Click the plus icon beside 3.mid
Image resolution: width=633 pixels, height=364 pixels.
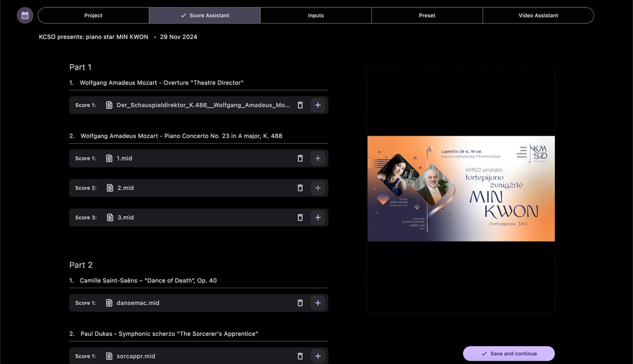[318, 217]
